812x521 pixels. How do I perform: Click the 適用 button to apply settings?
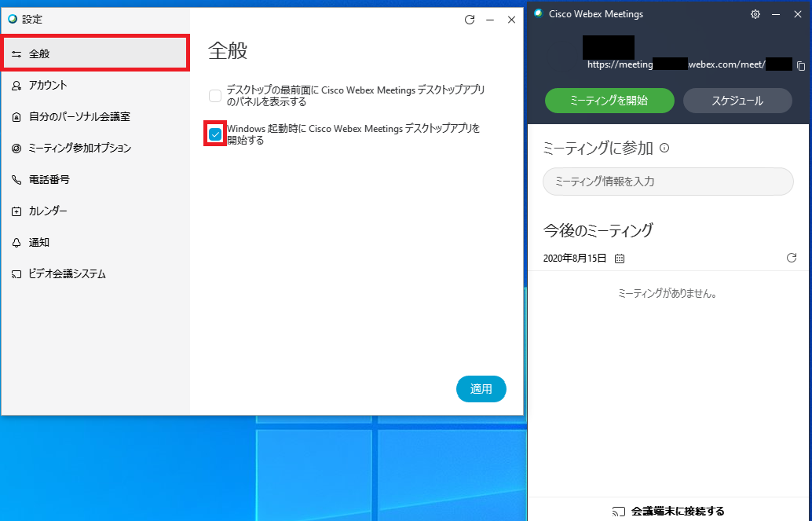coord(481,388)
